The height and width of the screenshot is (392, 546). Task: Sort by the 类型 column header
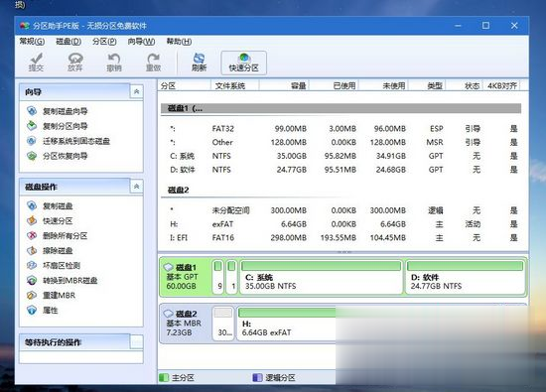coord(427,85)
